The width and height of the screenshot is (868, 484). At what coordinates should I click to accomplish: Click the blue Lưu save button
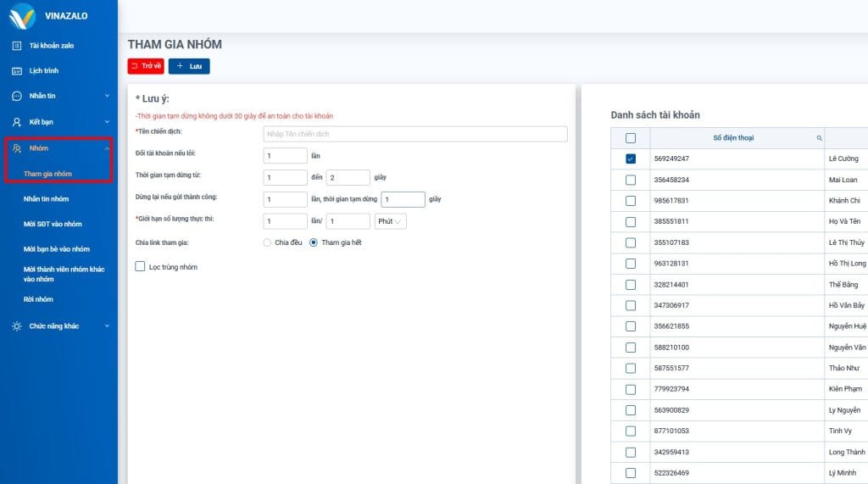coord(189,66)
